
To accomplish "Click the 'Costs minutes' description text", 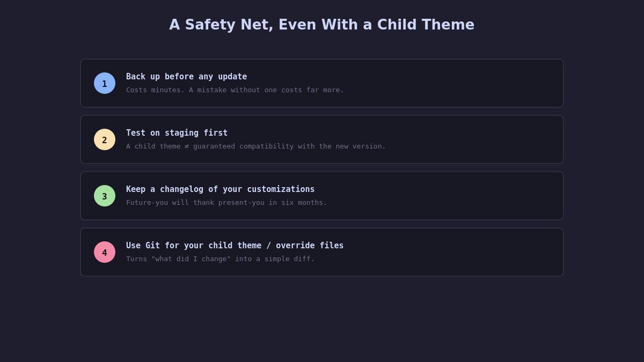I will (235, 90).
